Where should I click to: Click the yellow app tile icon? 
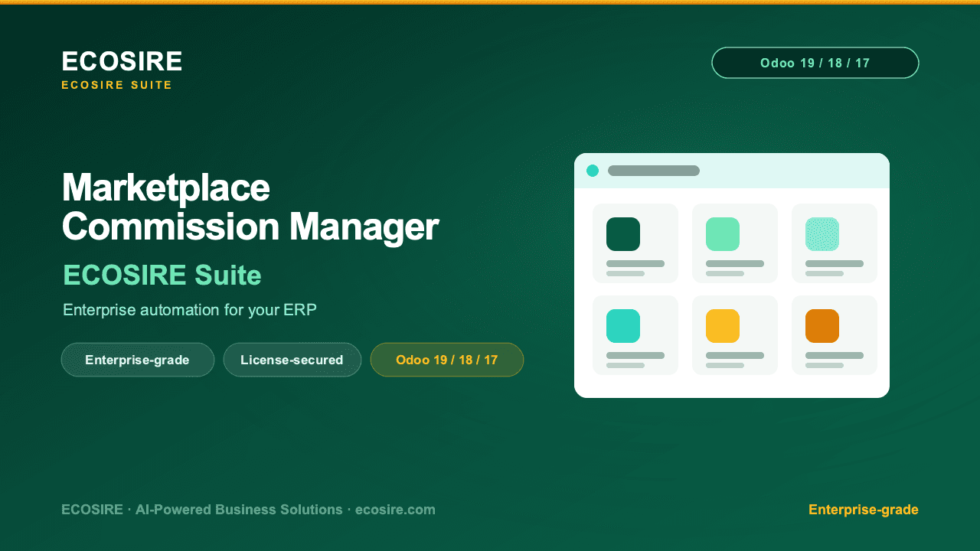pyautogui.click(x=723, y=326)
